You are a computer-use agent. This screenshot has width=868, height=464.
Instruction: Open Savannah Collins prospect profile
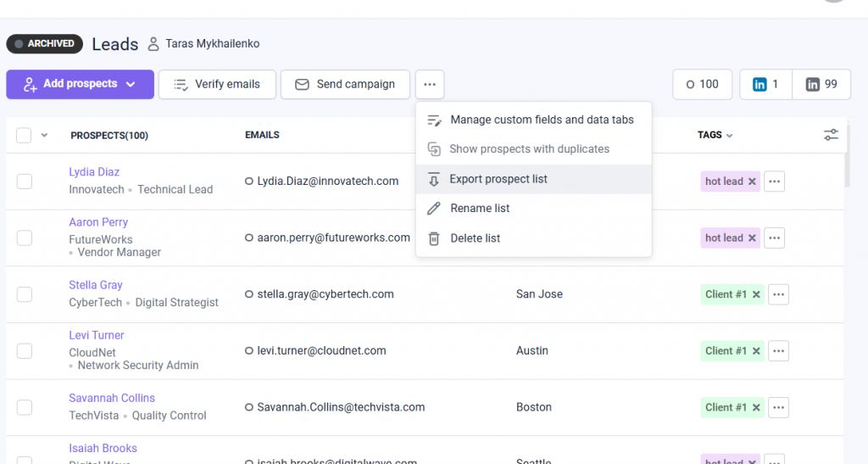click(x=112, y=398)
